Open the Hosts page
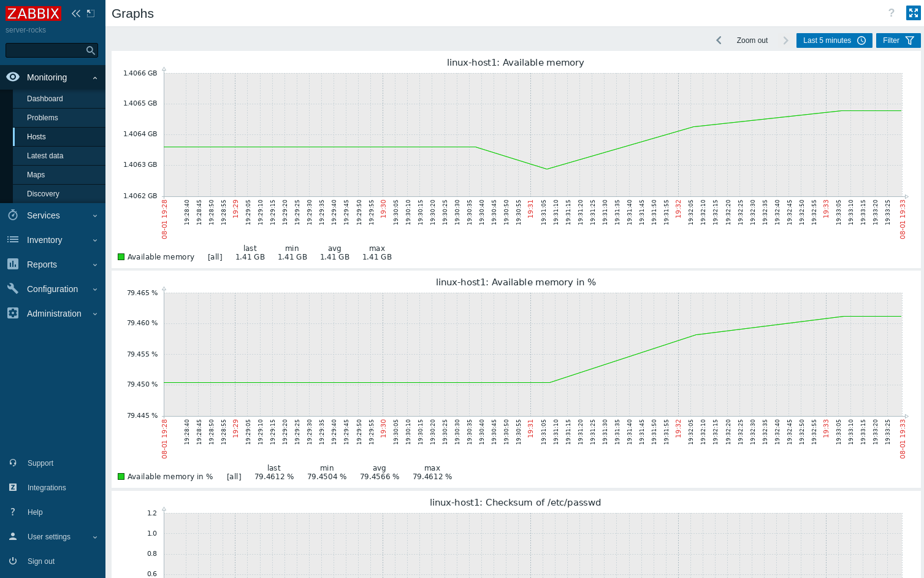The height and width of the screenshot is (578, 924). [36, 137]
